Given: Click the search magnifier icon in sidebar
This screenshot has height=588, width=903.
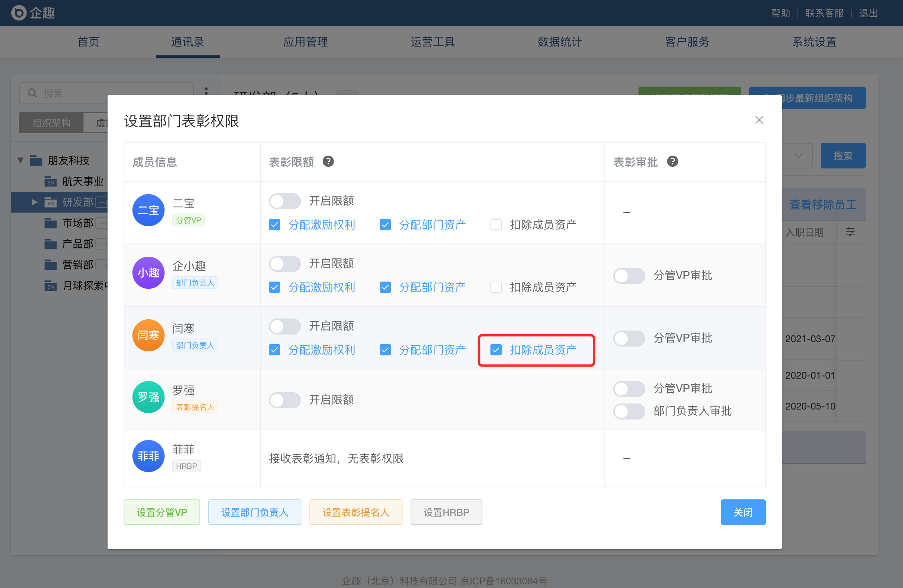Looking at the screenshot, I should (x=33, y=93).
